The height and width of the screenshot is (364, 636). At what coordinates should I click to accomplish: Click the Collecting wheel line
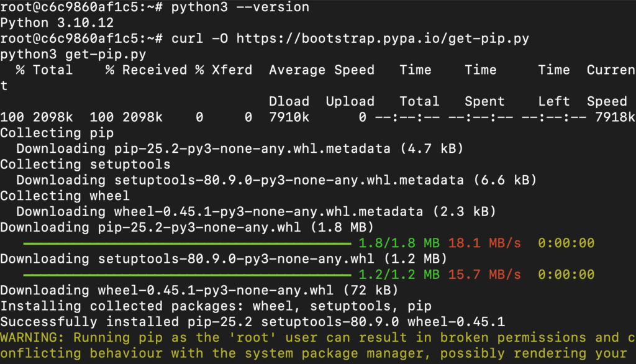pos(65,196)
